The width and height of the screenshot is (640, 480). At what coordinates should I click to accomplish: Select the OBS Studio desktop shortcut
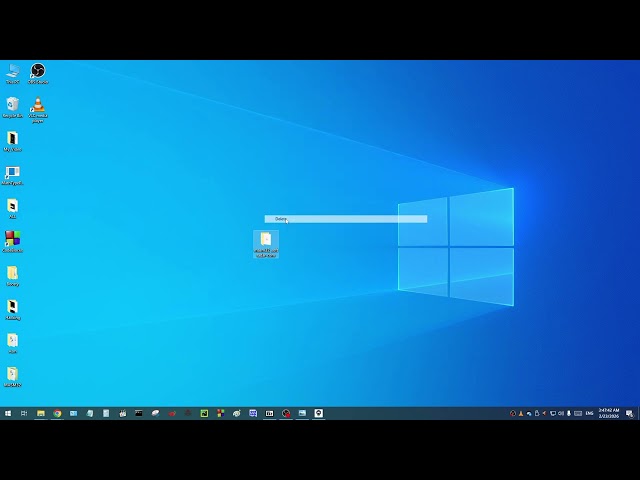[38, 73]
